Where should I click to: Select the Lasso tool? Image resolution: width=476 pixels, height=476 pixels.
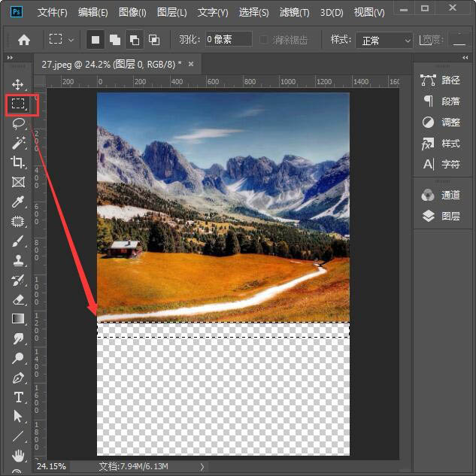point(18,123)
